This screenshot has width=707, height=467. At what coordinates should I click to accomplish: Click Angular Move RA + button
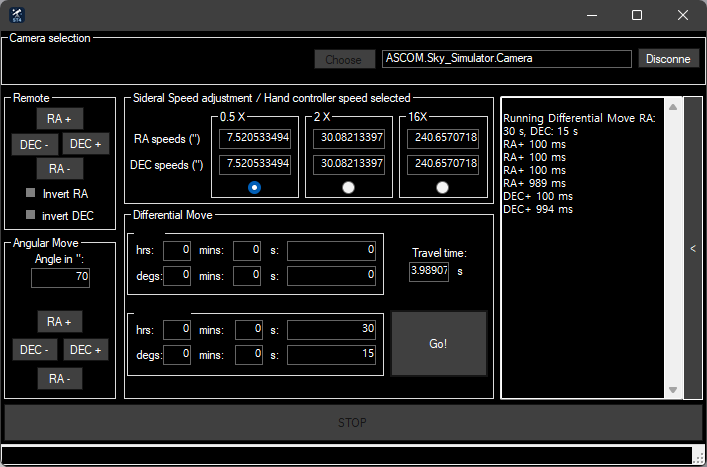click(60, 321)
